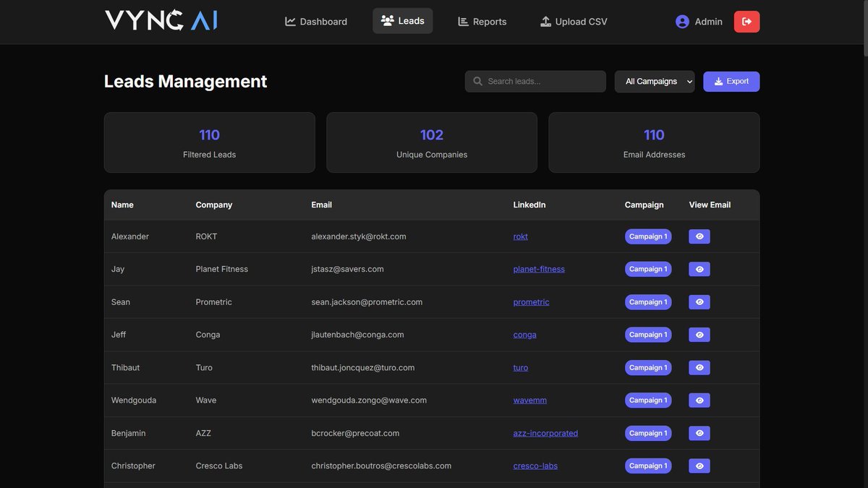Open the All Campaigns dropdown
Screen dimensions: 868x488
(x=654, y=80)
